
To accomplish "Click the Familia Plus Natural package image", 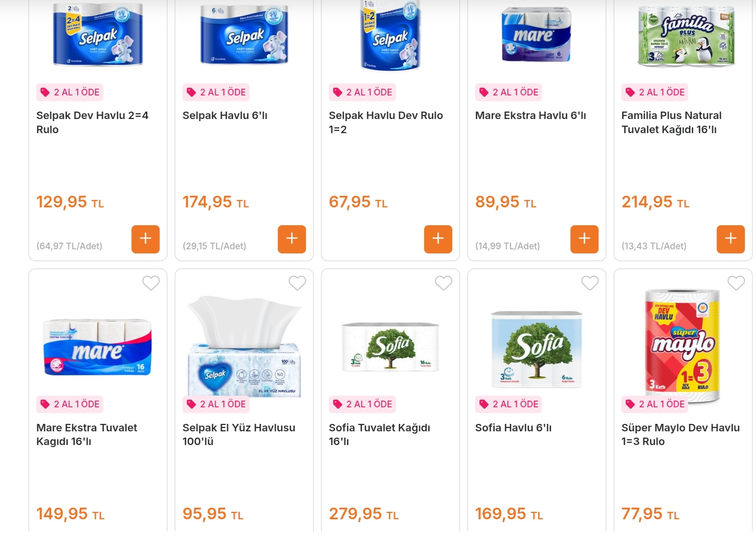I will click(686, 36).
